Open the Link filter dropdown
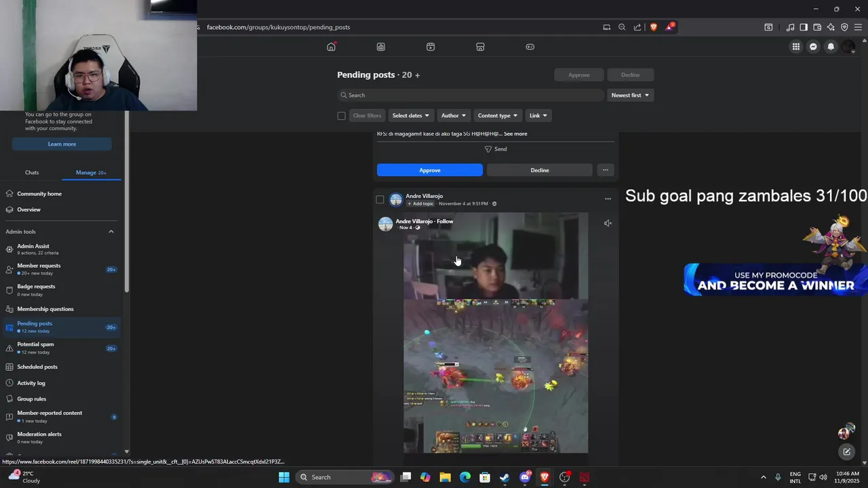This screenshot has width=868, height=488. (x=538, y=116)
